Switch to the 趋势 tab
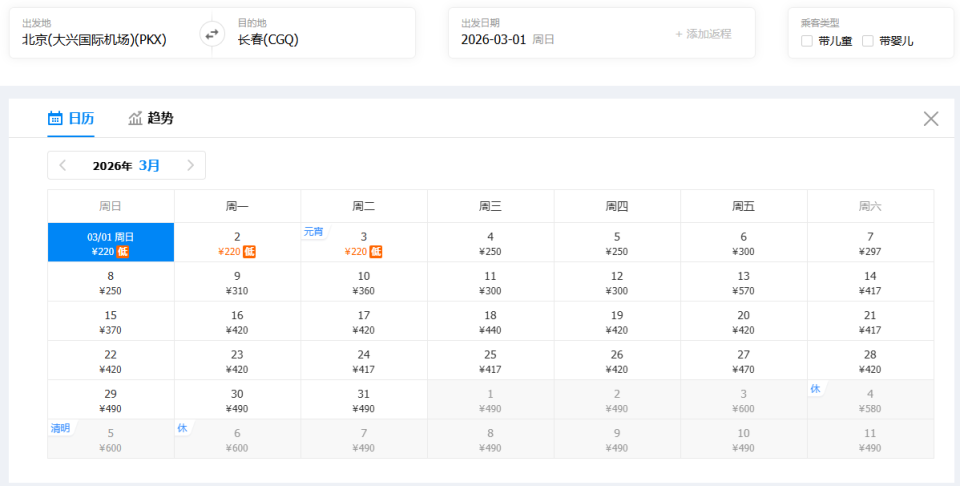960x486 pixels. point(151,118)
